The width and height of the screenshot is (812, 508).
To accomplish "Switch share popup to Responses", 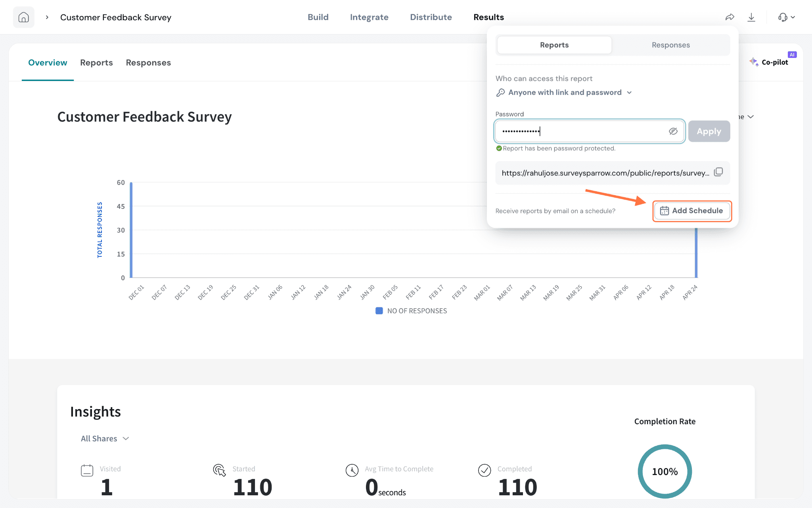I will [x=671, y=45].
